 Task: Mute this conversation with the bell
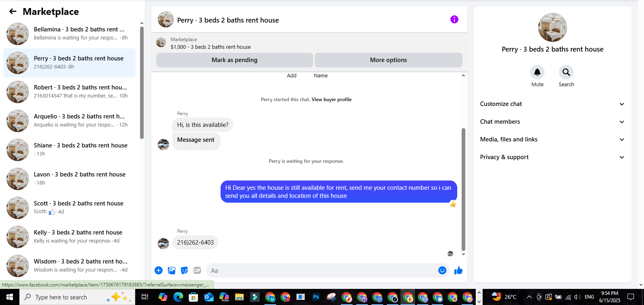[x=537, y=72]
